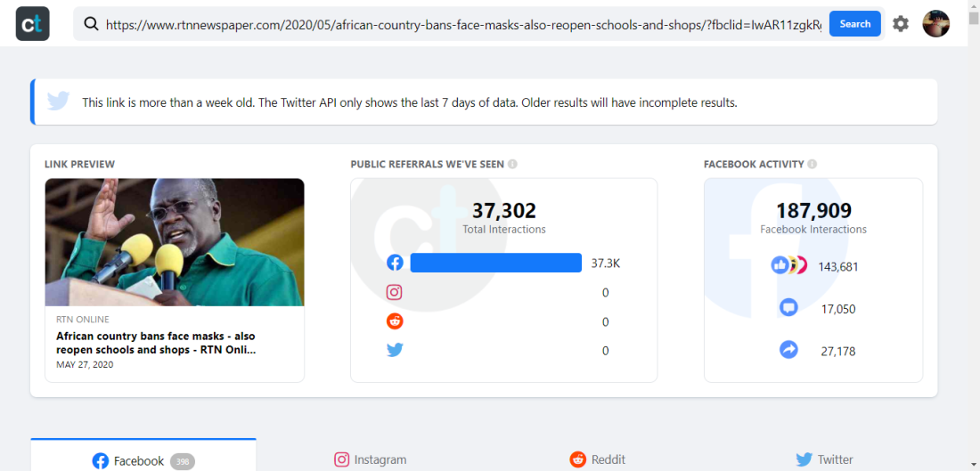Switch to the Instagram tab
The image size is (980, 471).
370,459
